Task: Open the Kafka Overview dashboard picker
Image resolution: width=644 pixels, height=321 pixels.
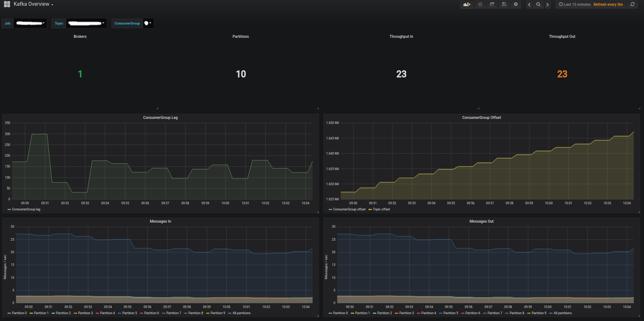Action: point(33,4)
